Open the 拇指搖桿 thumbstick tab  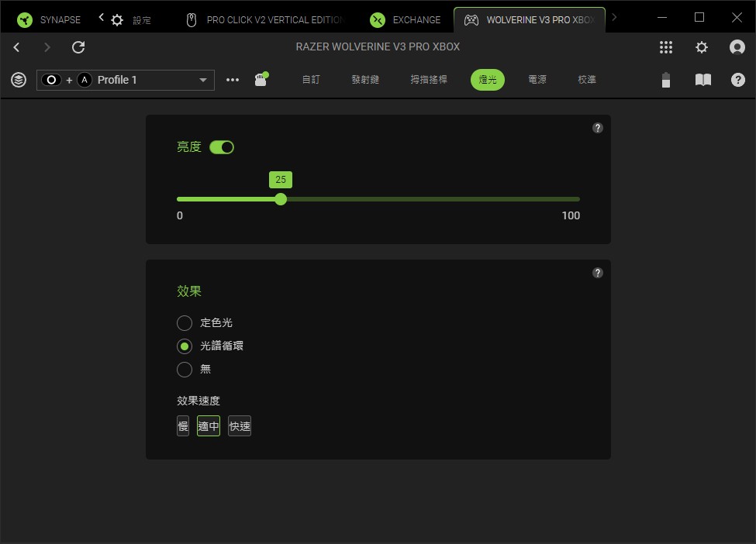429,80
